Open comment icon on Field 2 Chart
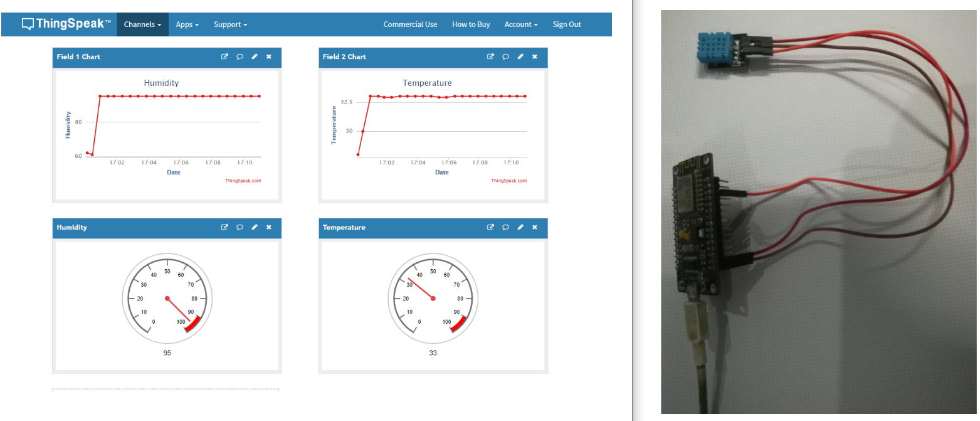 [x=505, y=56]
